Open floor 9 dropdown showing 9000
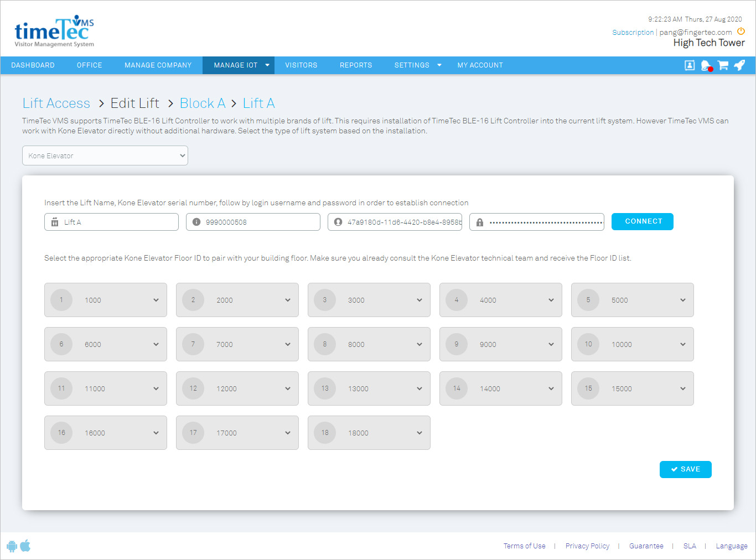 pyautogui.click(x=501, y=344)
